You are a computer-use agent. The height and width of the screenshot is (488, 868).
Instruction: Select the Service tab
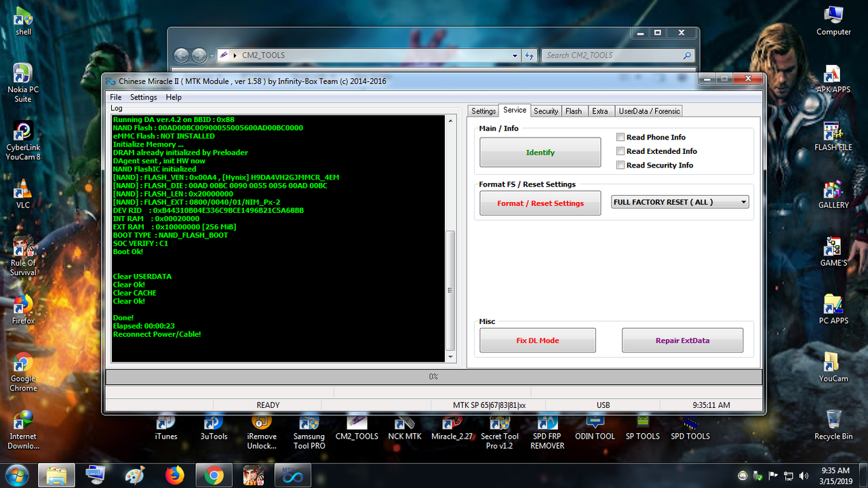pyautogui.click(x=515, y=110)
